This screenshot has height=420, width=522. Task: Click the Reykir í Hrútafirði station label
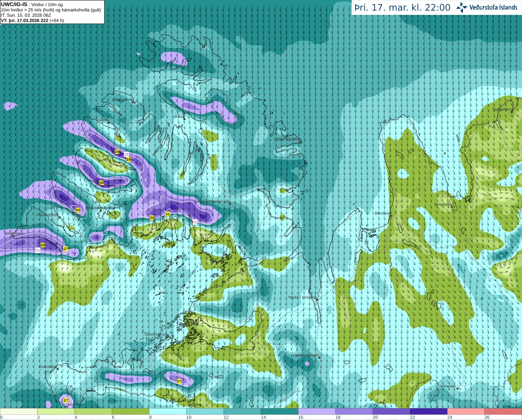pos(302,297)
